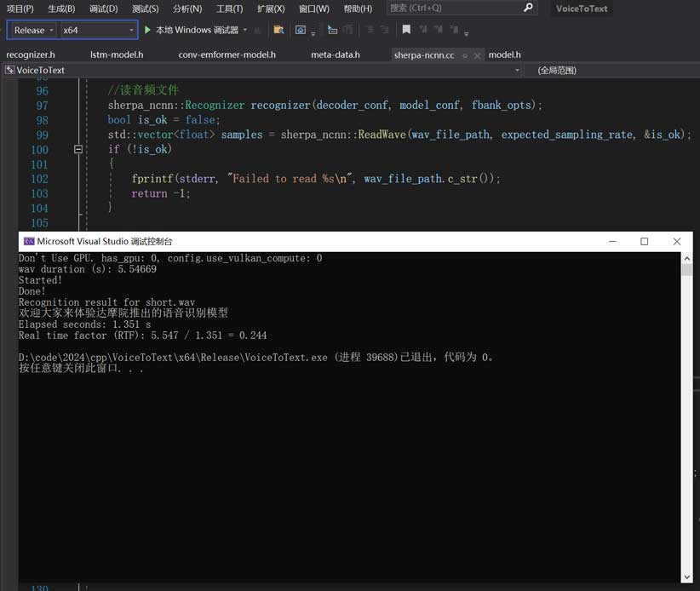Viewport: 700px width, 591px height.
Task: Click the bookmark icon in toolbar
Action: click(x=406, y=30)
